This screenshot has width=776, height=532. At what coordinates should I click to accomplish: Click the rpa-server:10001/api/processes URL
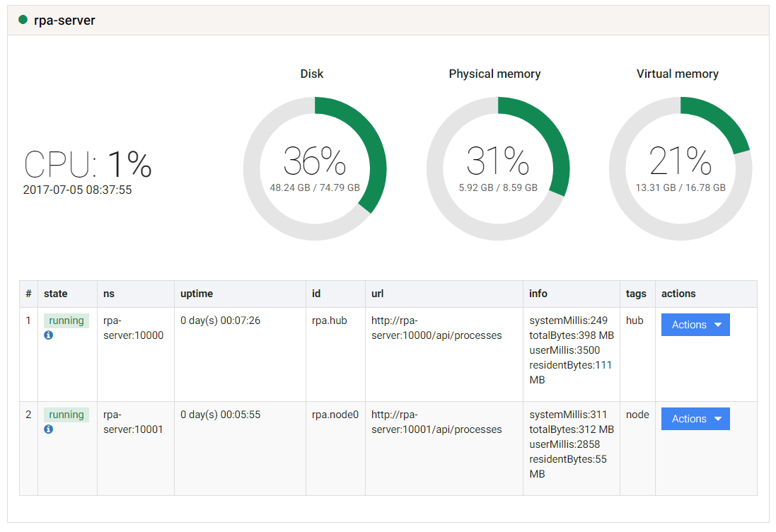pos(436,422)
